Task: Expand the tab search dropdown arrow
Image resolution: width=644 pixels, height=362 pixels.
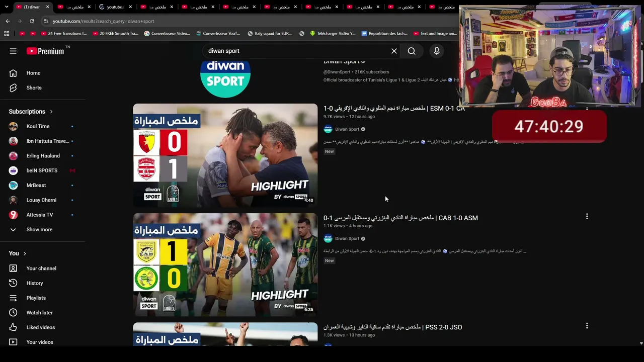Action: [x=7, y=7]
